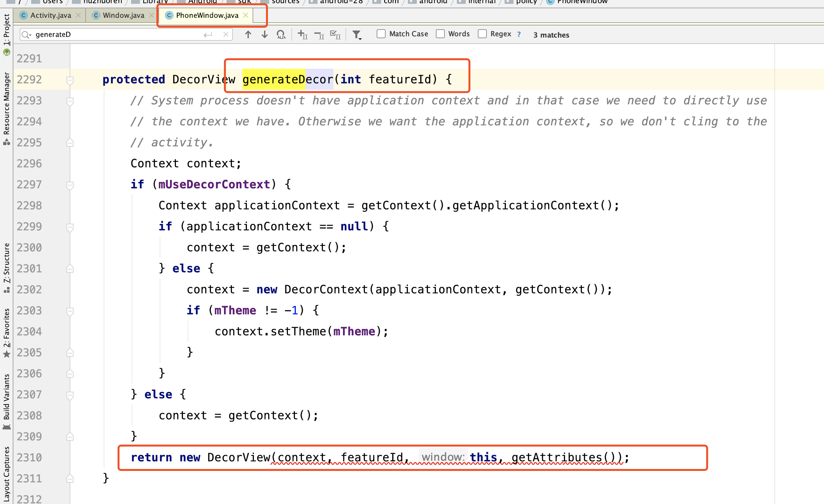Viewport: 824px width, 504px height.
Task: Enable Match Case checkbox
Action: [x=381, y=34]
